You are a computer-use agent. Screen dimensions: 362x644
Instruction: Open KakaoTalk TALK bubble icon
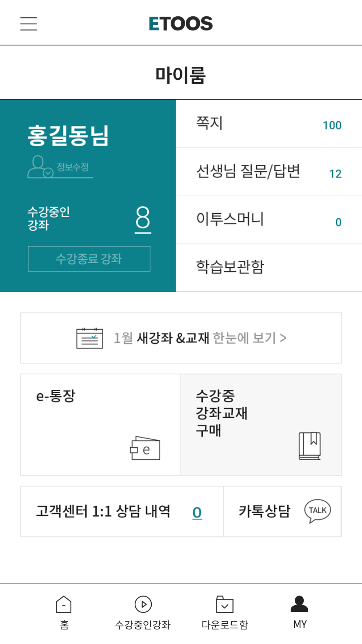coord(317,511)
